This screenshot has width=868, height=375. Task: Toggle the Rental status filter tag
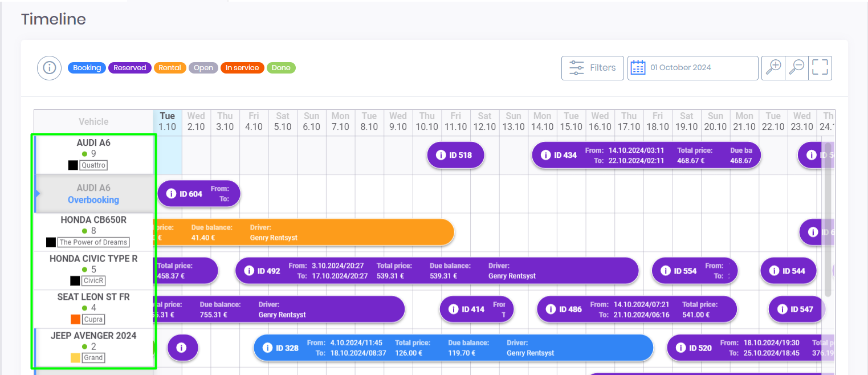point(169,68)
